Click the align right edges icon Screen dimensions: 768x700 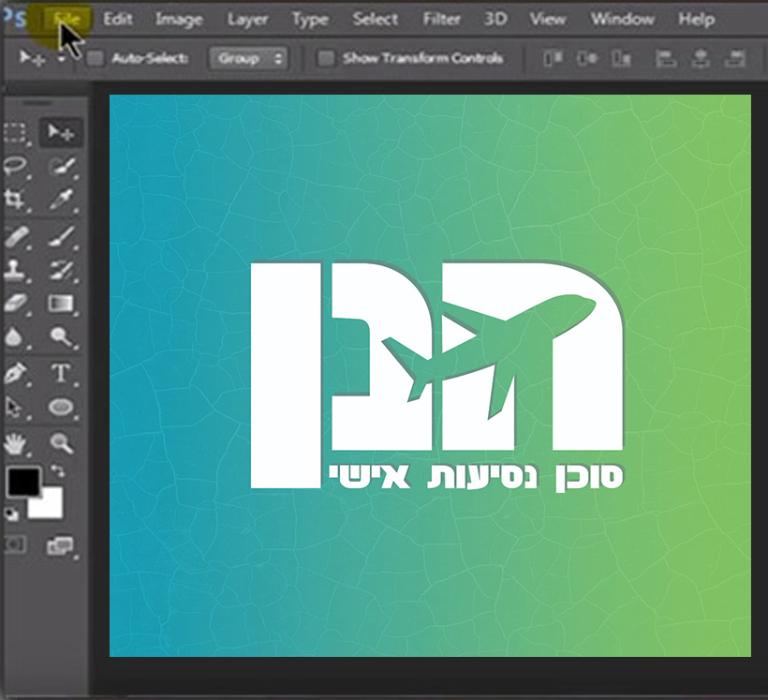coord(734,59)
